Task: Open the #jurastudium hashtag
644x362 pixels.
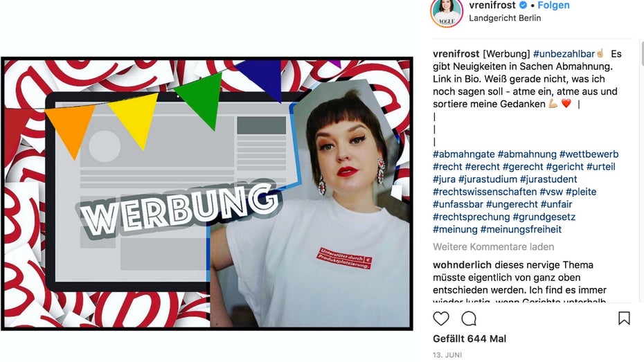Action: click(488, 179)
